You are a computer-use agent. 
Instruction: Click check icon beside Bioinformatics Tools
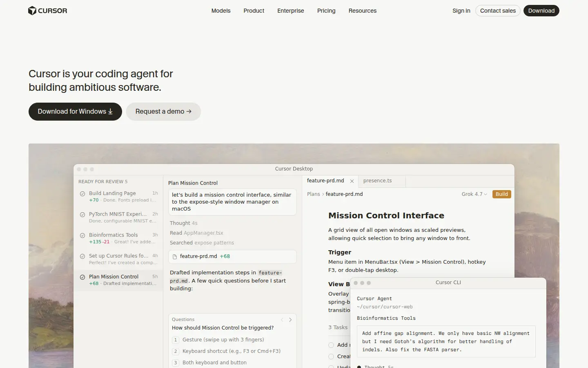point(82,236)
